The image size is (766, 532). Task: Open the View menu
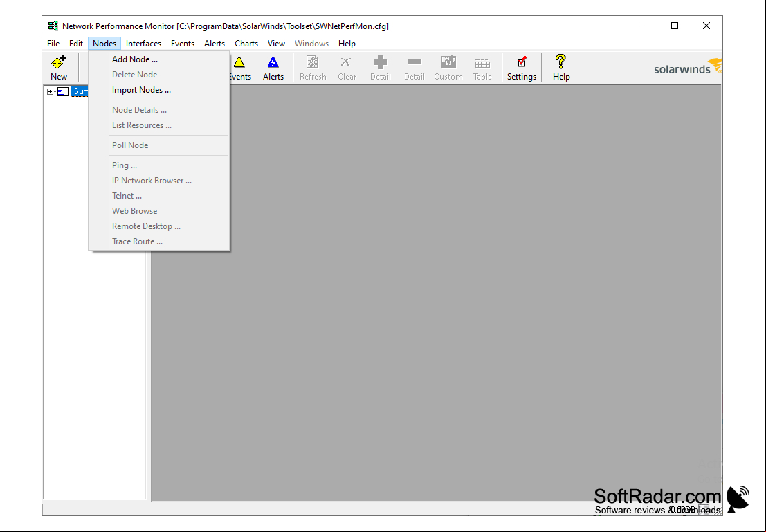[276, 44]
